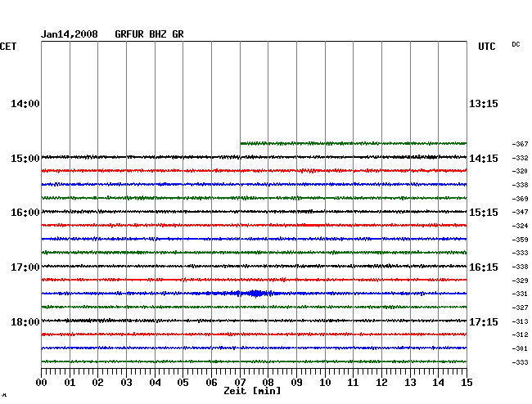Click the 17:00 CET time label
Image resolution: width=532 pixels, height=404 pixels.
pos(25,267)
